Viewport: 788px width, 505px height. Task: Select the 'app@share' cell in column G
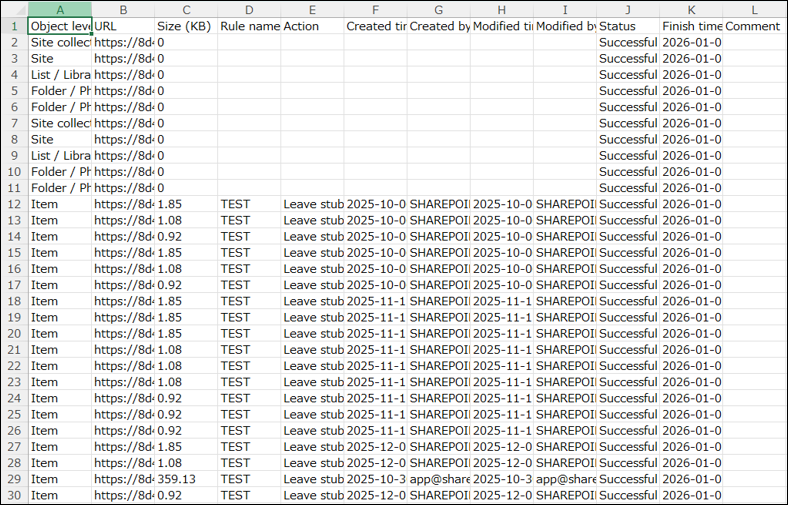438,478
